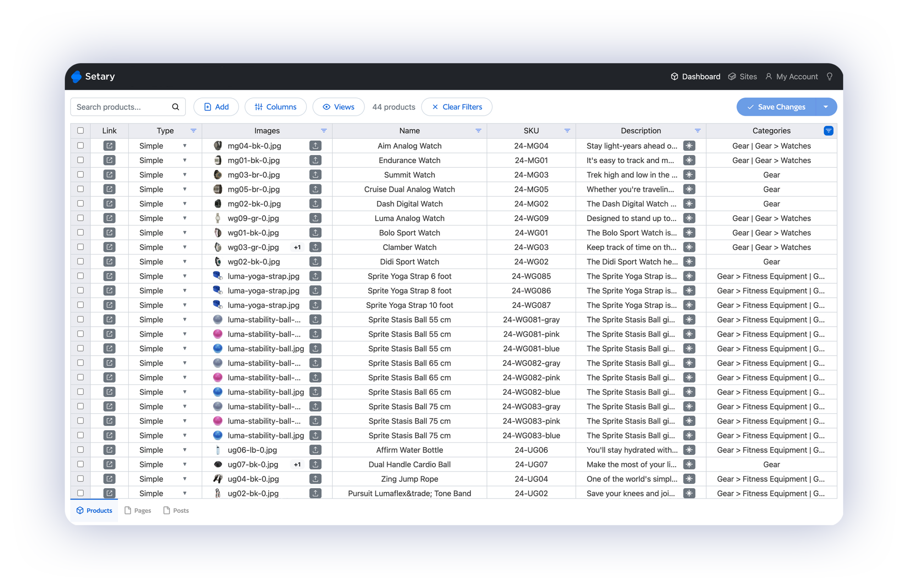The width and height of the screenshot is (908, 588).
Task: Select the 24-MG05 SKU cell
Action: pos(531,189)
